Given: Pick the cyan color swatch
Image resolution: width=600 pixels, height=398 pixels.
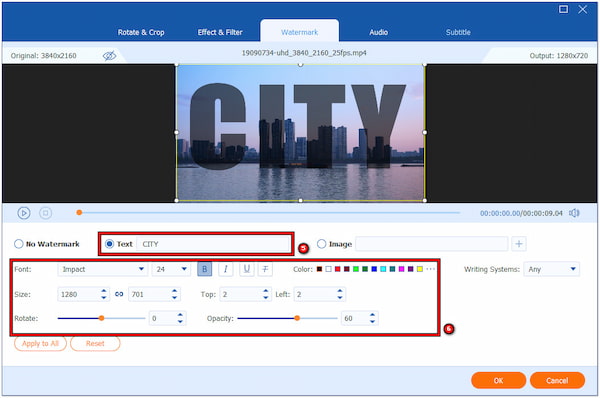Looking at the screenshot, I should (383, 269).
